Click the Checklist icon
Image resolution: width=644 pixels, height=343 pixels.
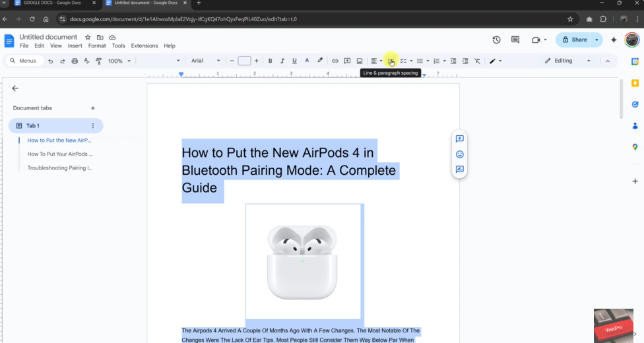point(403,61)
